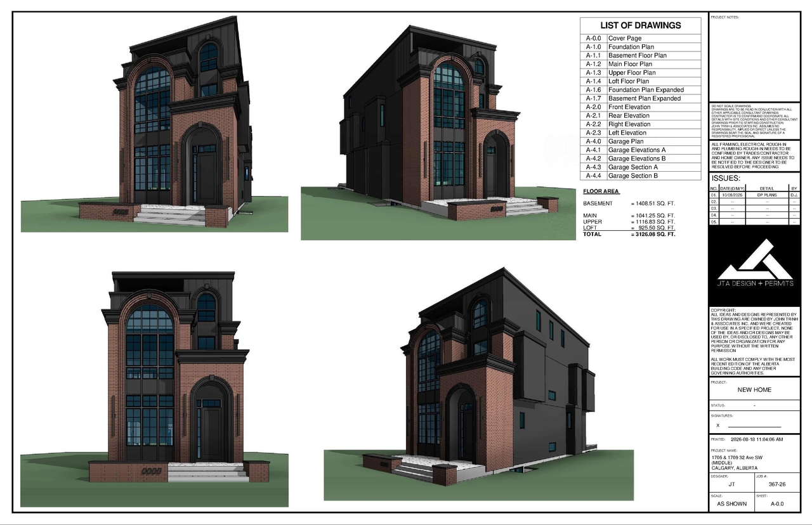Choose "Right Elevation" from the drawings list
This screenshot has width=812, height=525.
tap(629, 124)
